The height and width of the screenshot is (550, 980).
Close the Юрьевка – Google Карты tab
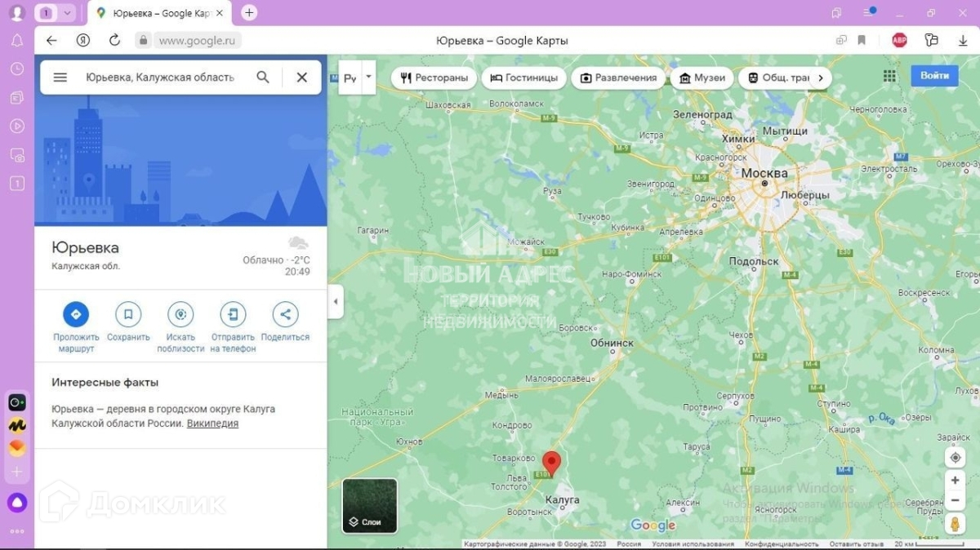(220, 13)
